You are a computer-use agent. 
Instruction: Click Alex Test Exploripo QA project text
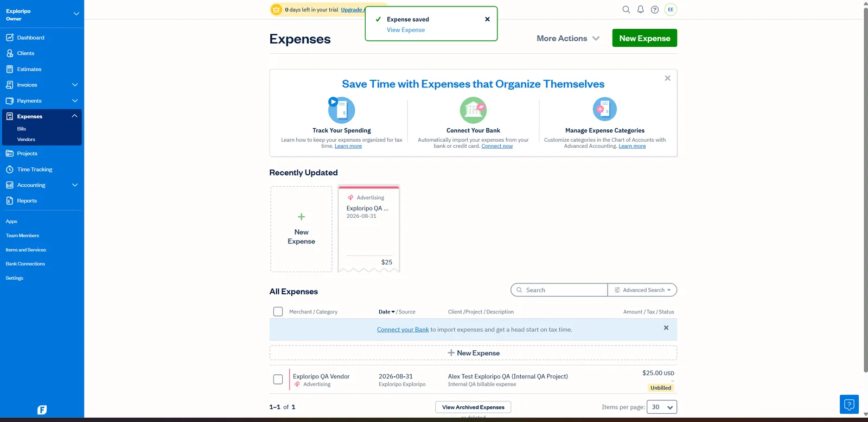point(508,376)
